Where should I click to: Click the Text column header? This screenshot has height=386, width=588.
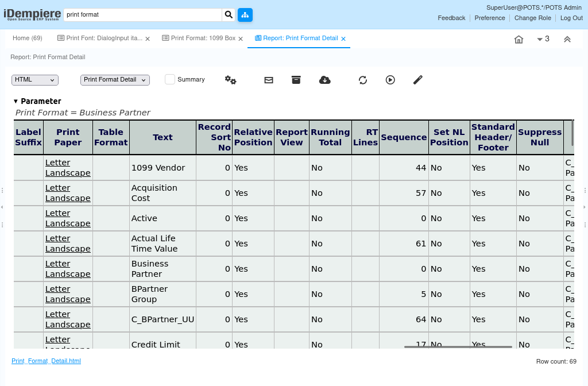(x=163, y=137)
